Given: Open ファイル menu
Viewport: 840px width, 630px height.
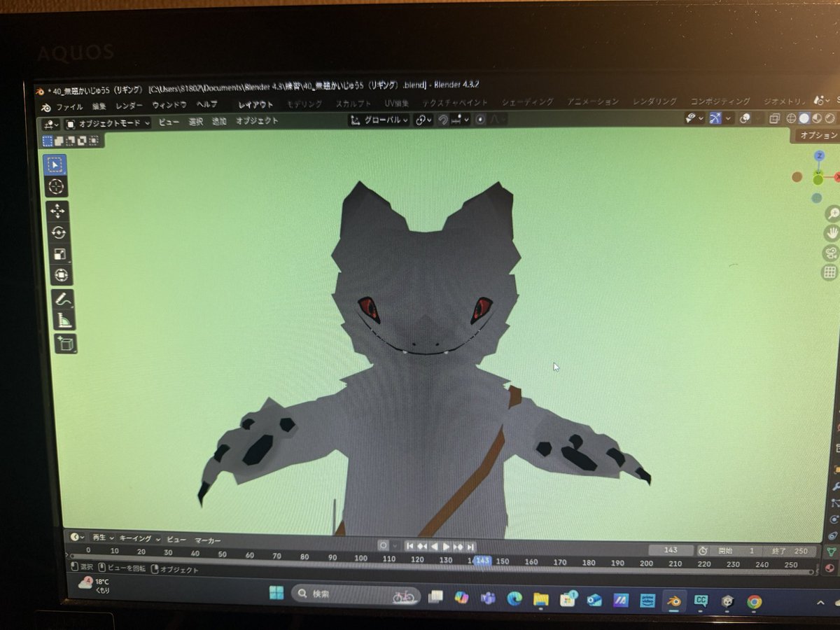Looking at the screenshot, I should pyautogui.click(x=69, y=107).
